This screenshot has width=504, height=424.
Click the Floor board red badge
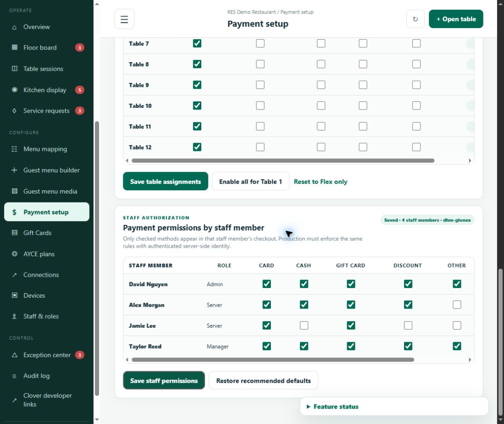click(x=80, y=48)
